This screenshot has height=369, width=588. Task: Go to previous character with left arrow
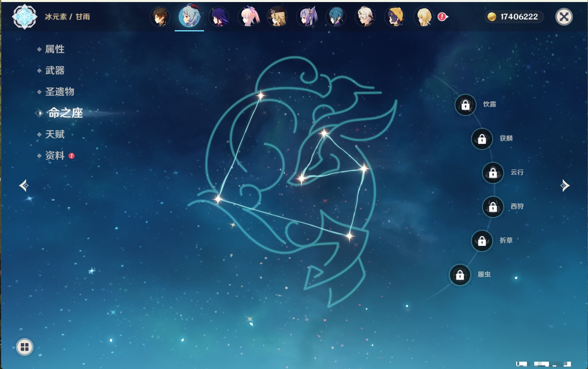click(x=24, y=186)
